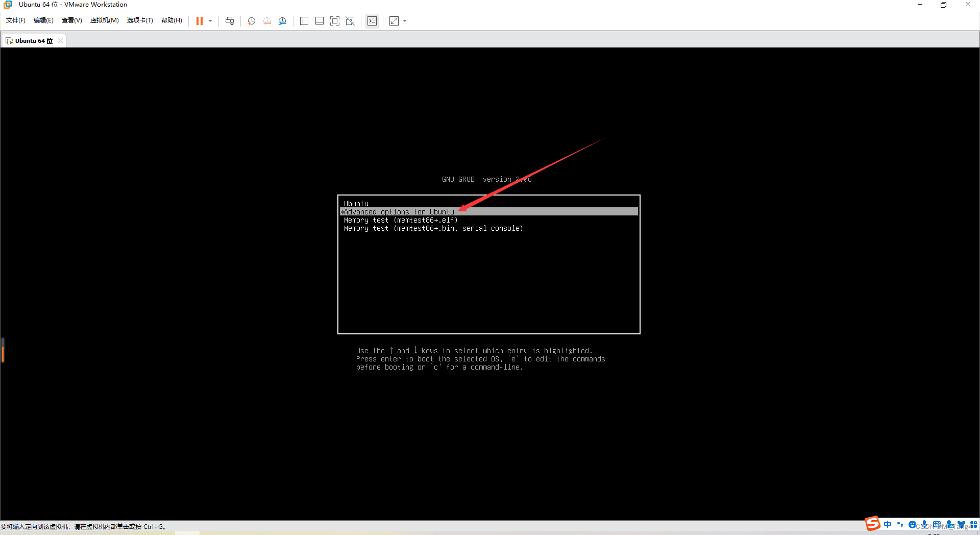Click the Sogou input method logo
Viewport: 980px width, 535px height.
click(872, 523)
